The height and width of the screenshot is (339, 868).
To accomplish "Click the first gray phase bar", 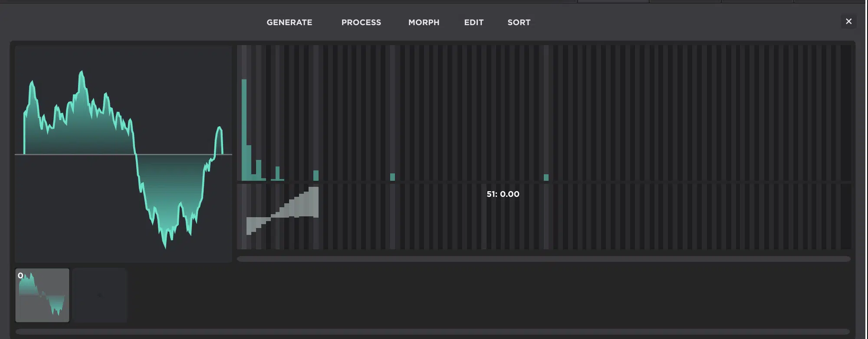I will [x=249, y=225].
